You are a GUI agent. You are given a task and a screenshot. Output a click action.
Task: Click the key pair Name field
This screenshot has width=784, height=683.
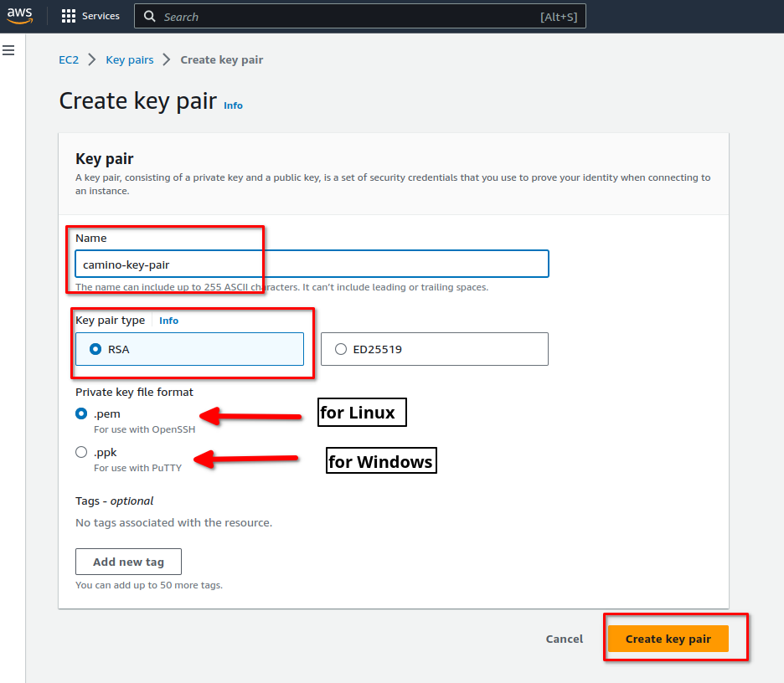(312, 264)
